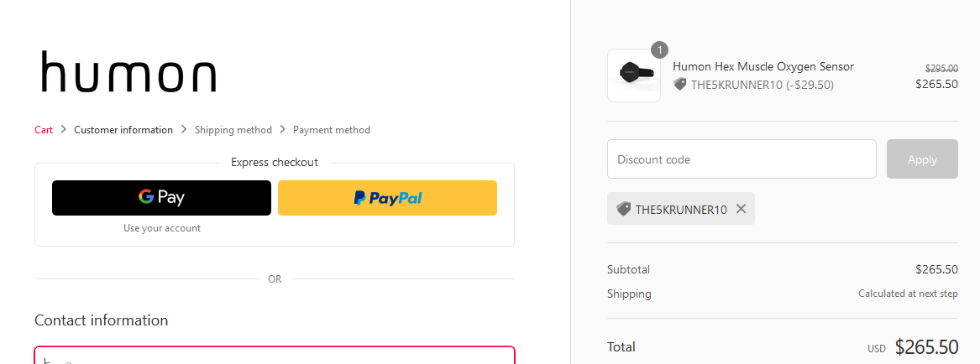Click the "Use your account" text
This screenshot has height=364, width=980.
162,228
